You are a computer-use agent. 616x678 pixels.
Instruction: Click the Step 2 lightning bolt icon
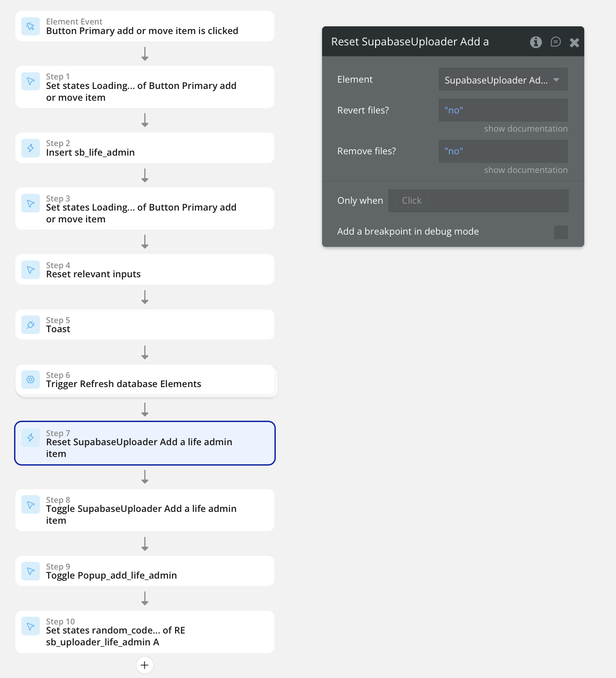pos(30,148)
